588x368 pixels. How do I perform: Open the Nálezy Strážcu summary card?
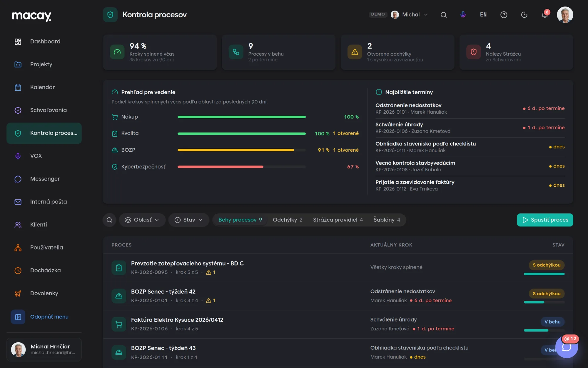coord(516,52)
